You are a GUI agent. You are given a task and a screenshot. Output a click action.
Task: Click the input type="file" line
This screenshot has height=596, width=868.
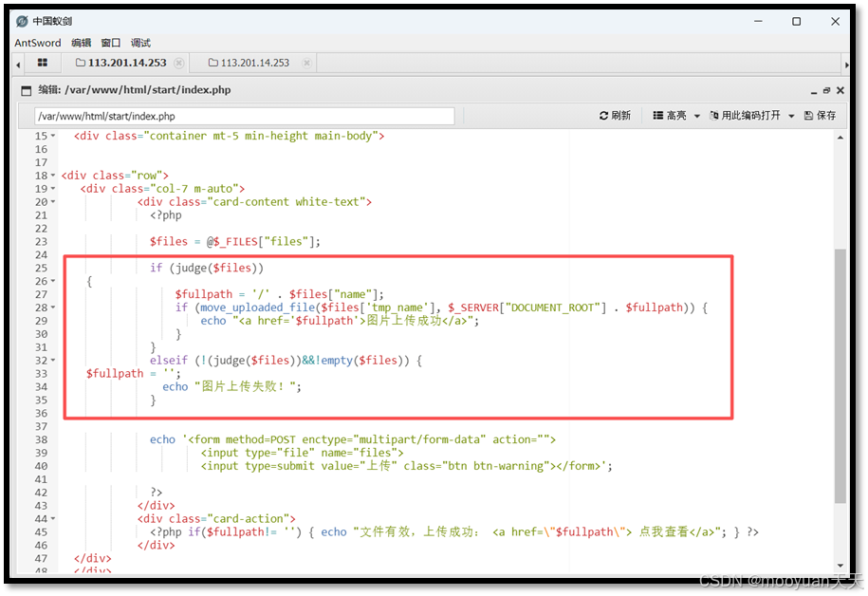(x=303, y=453)
